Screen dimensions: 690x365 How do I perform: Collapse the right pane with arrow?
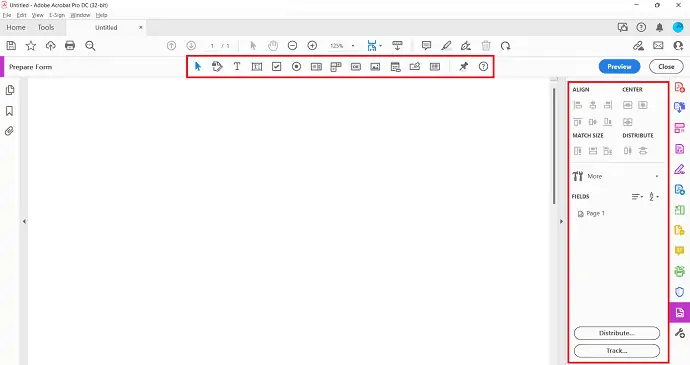(x=561, y=221)
